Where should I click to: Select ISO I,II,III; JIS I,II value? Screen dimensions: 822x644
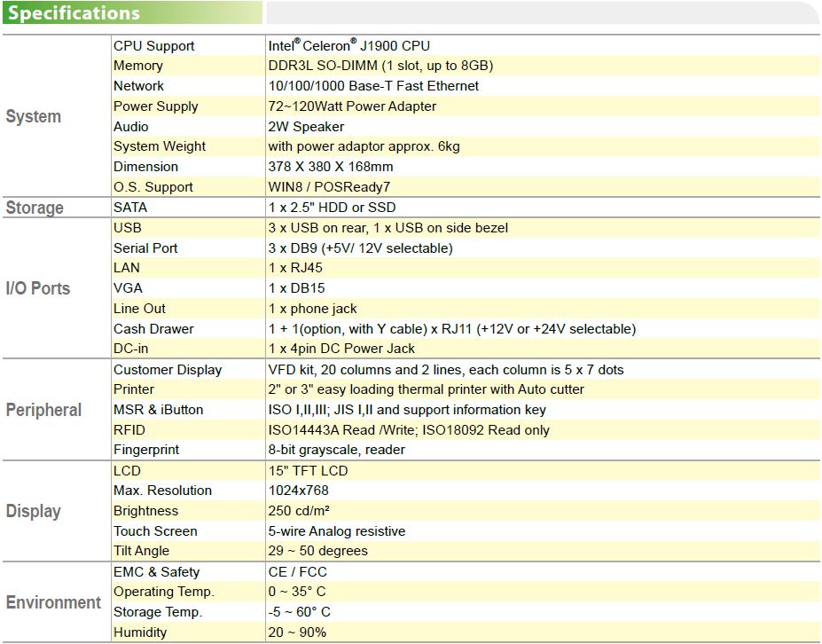[x=407, y=410]
